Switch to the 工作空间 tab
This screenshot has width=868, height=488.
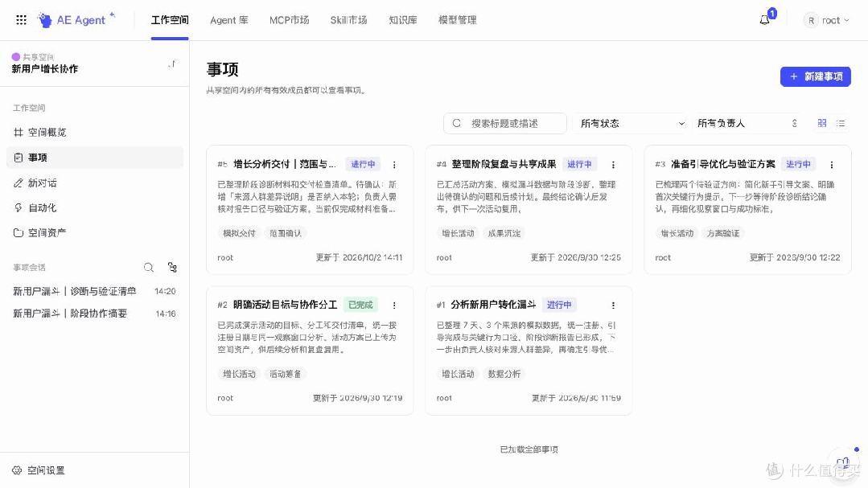(170, 20)
